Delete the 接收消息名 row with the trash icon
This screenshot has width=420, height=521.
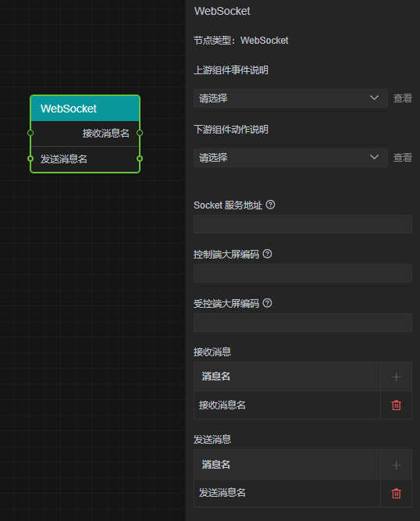396,405
